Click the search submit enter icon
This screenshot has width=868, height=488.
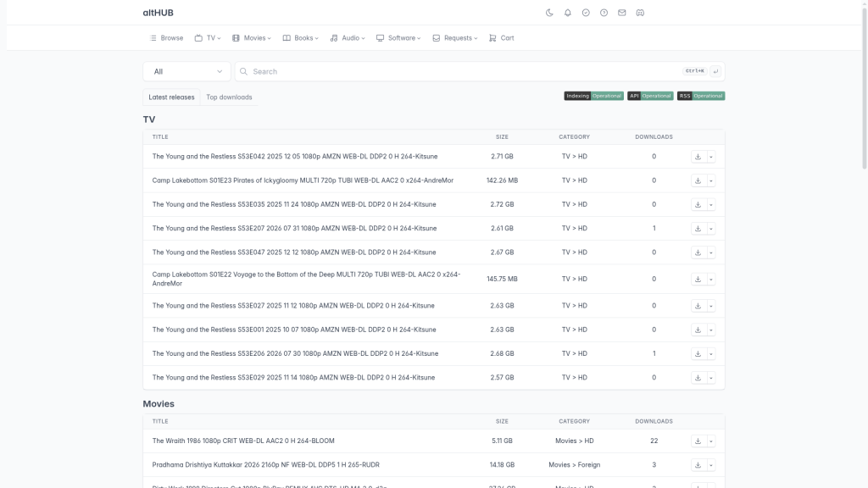715,71
